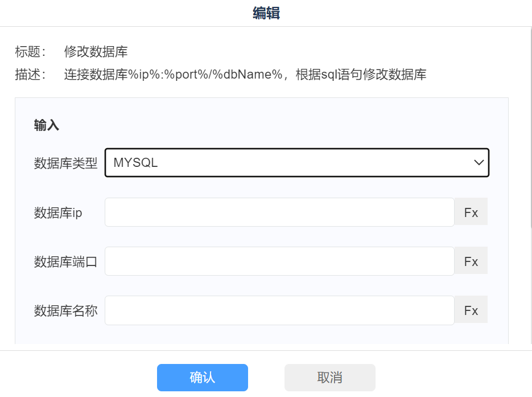The height and width of the screenshot is (397, 532).
Task: Click the 数据库端口 field label
Action: pos(65,262)
